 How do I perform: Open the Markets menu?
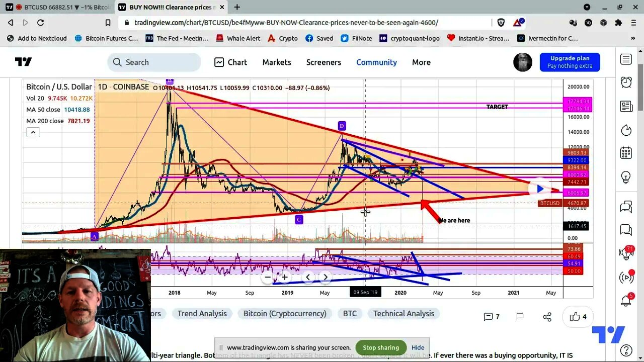coord(277,62)
